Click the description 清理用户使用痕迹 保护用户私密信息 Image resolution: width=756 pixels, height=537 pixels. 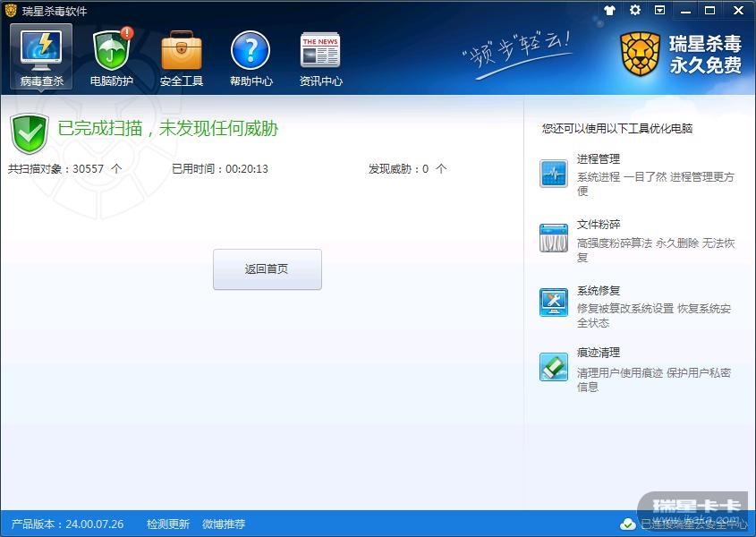click(654, 379)
